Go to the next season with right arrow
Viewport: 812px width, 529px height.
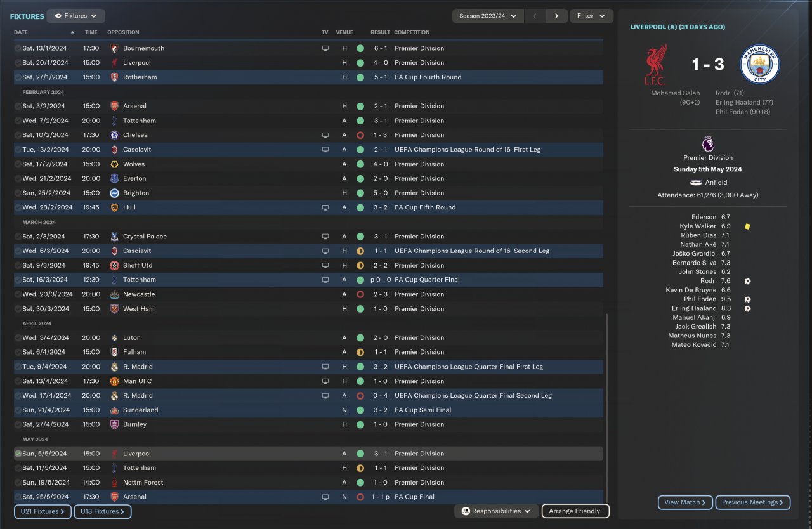pyautogui.click(x=556, y=16)
